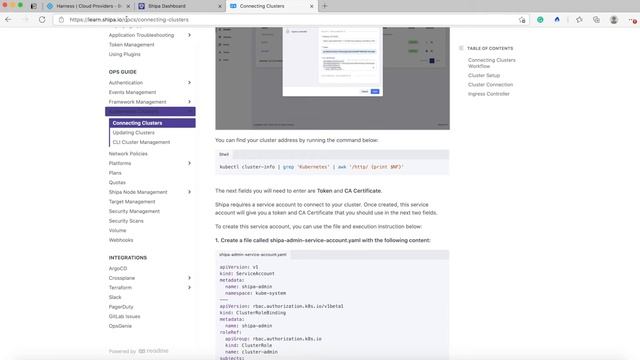Select the Connecting Clusters browser tab

click(271, 6)
